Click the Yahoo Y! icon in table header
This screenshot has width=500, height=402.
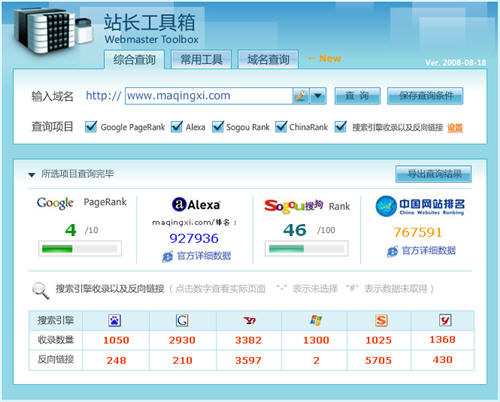pyautogui.click(x=249, y=321)
